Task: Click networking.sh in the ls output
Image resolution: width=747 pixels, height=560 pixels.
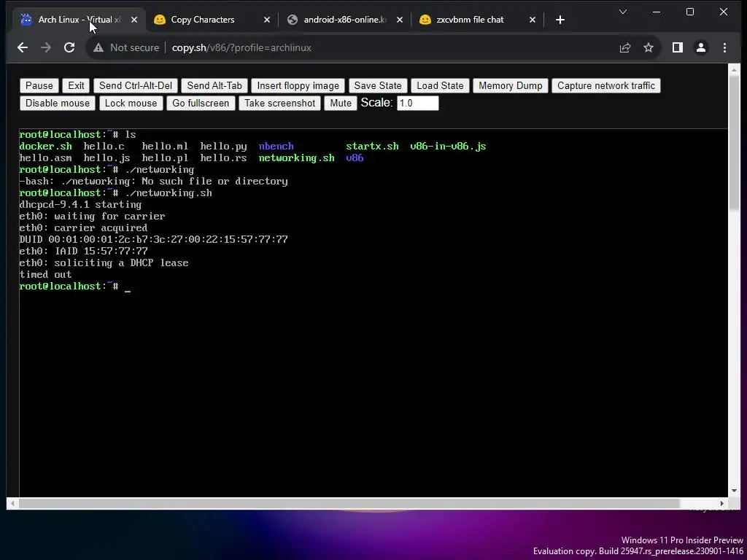Action: (296, 158)
